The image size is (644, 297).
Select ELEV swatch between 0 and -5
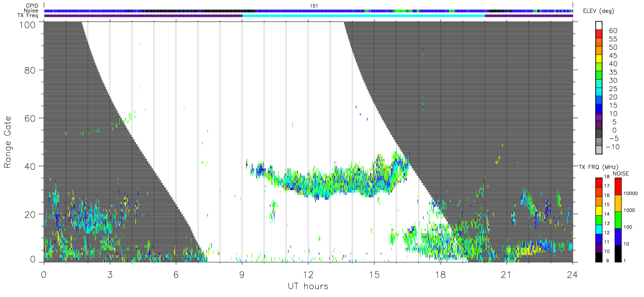pos(599,134)
